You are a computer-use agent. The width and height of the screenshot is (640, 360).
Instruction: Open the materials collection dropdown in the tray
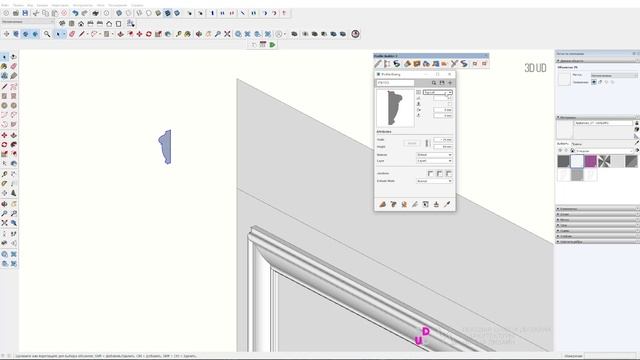604,151
